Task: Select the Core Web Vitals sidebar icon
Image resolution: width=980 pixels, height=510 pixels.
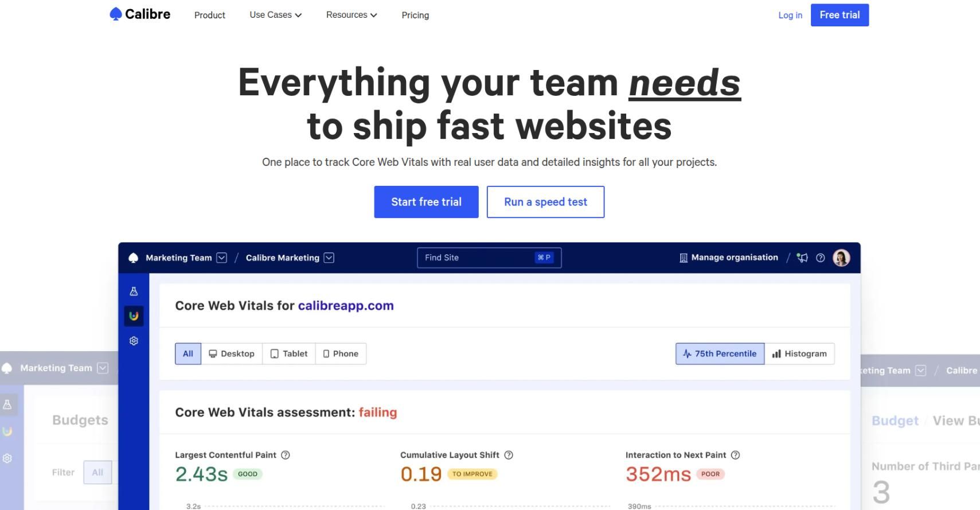Action: point(134,316)
